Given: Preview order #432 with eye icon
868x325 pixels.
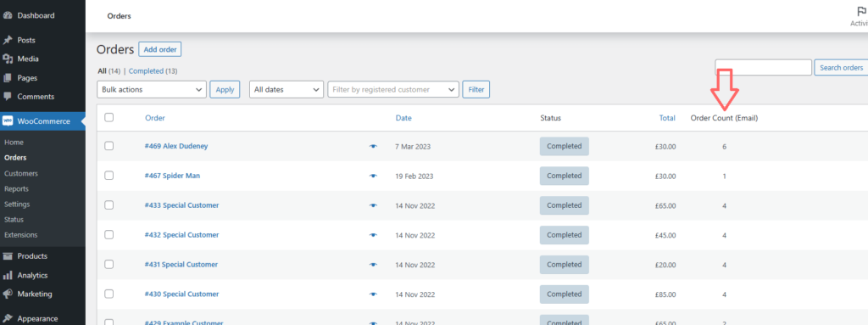Looking at the screenshot, I should 374,235.
